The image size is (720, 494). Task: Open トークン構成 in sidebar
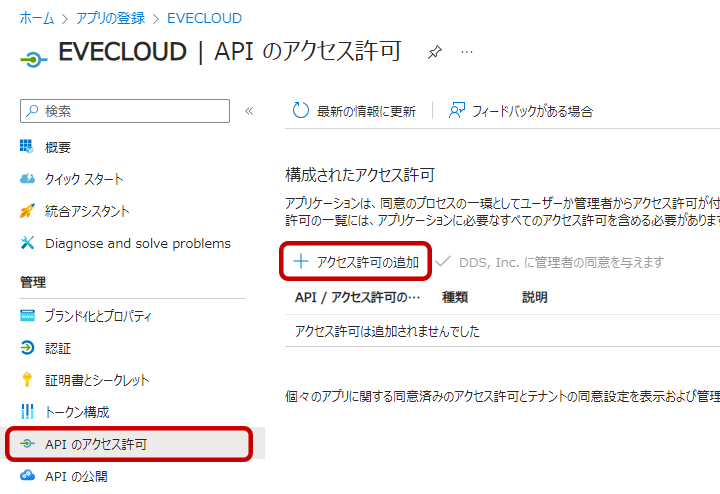[x=77, y=412]
